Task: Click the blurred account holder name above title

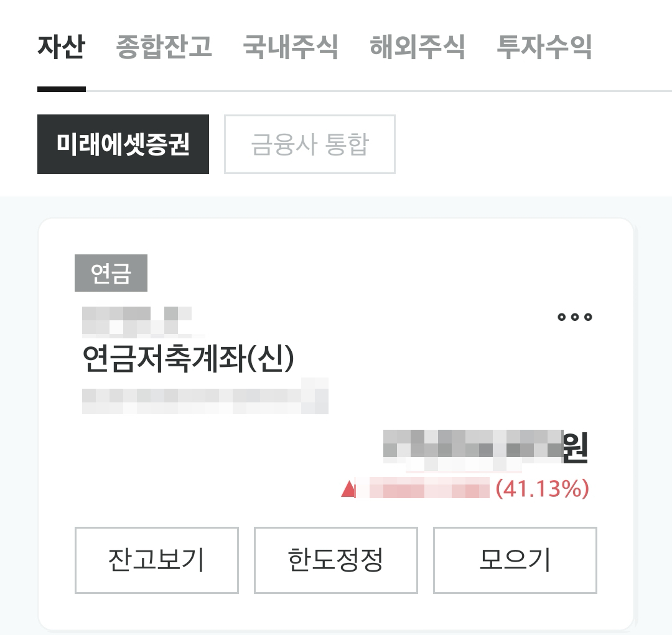Action: tap(137, 320)
